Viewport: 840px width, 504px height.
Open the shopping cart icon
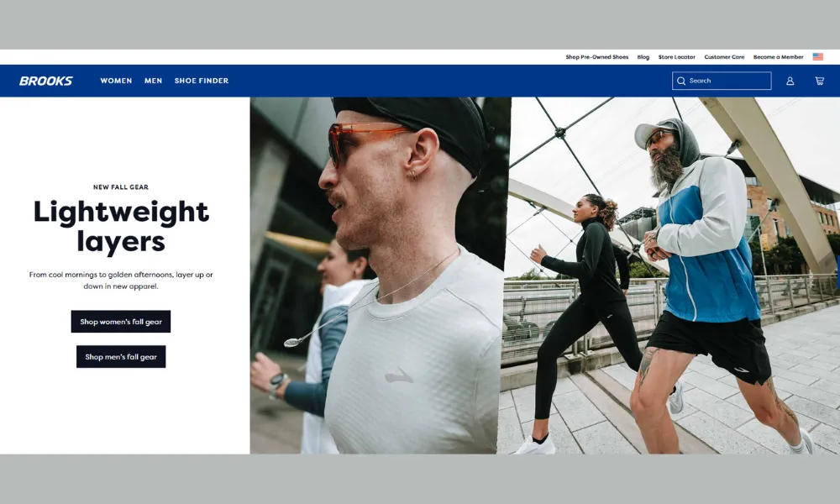pyautogui.click(x=819, y=81)
